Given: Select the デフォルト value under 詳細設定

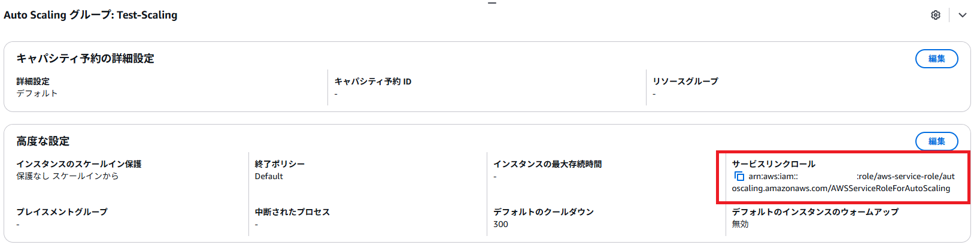Looking at the screenshot, I should (x=37, y=93).
